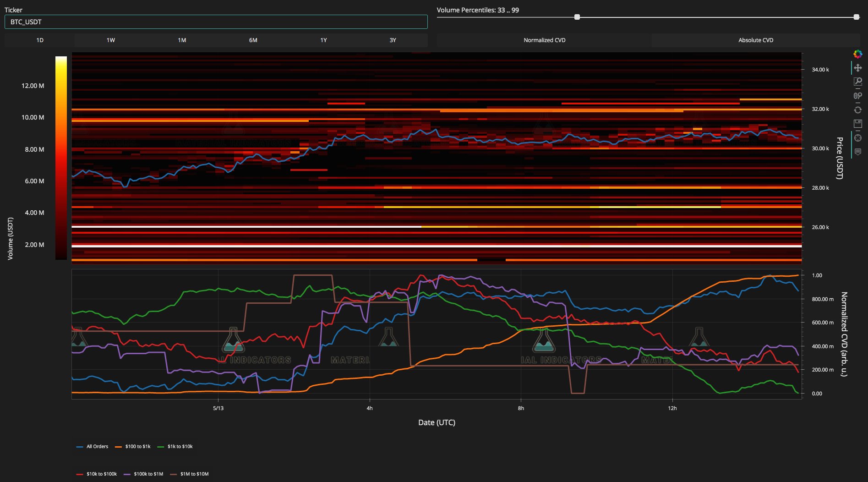
Task: Toggle the Crosshair tool
Action: tap(857, 138)
